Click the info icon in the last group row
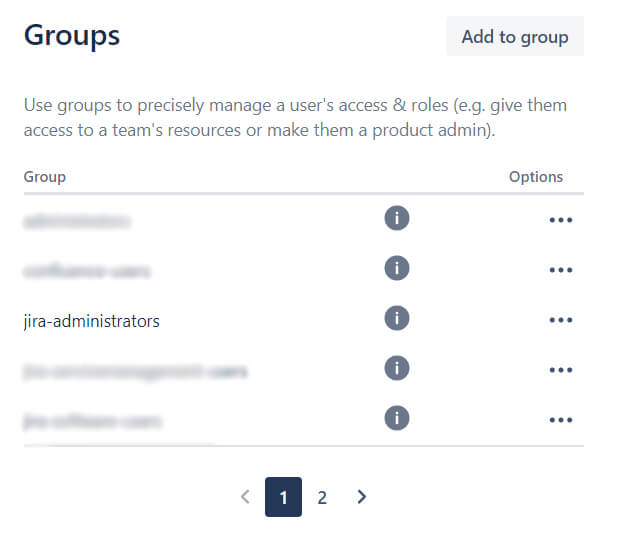Viewport: 640px width, 543px height. (397, 418)
